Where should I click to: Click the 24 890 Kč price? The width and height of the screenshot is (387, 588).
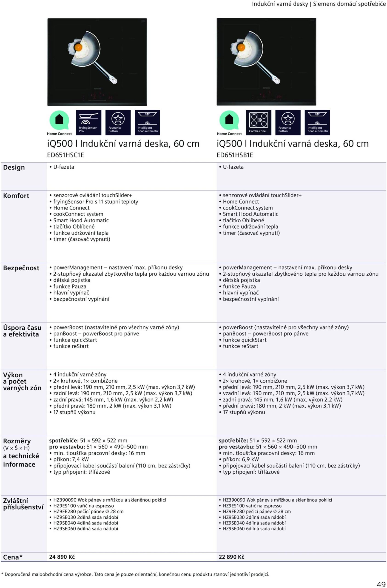pos(62,557)
